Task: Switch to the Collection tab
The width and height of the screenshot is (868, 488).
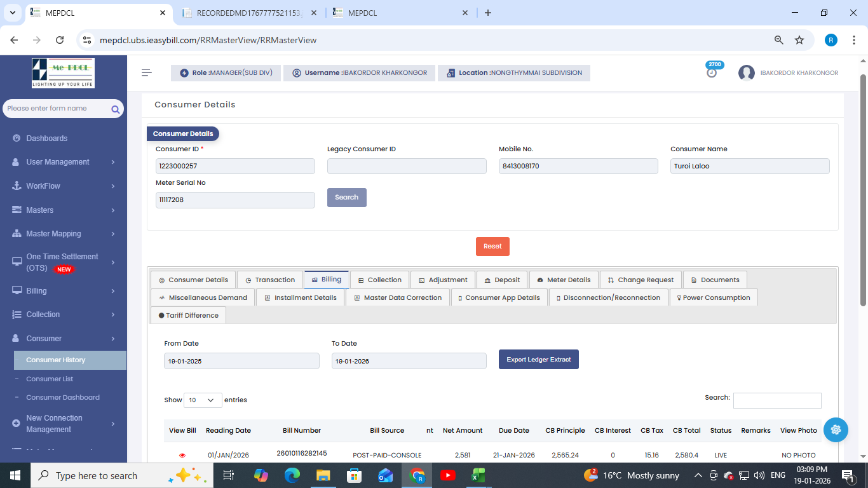Action: point(380,280)
